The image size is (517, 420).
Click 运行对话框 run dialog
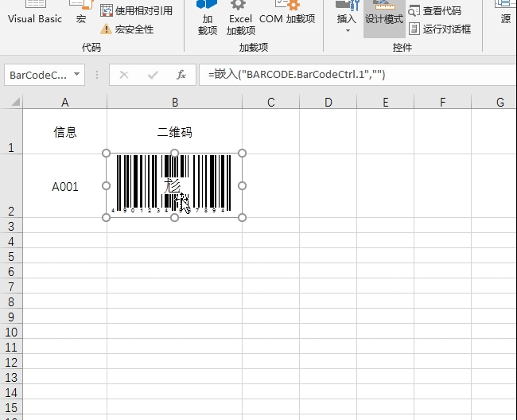tap(440, 29)
